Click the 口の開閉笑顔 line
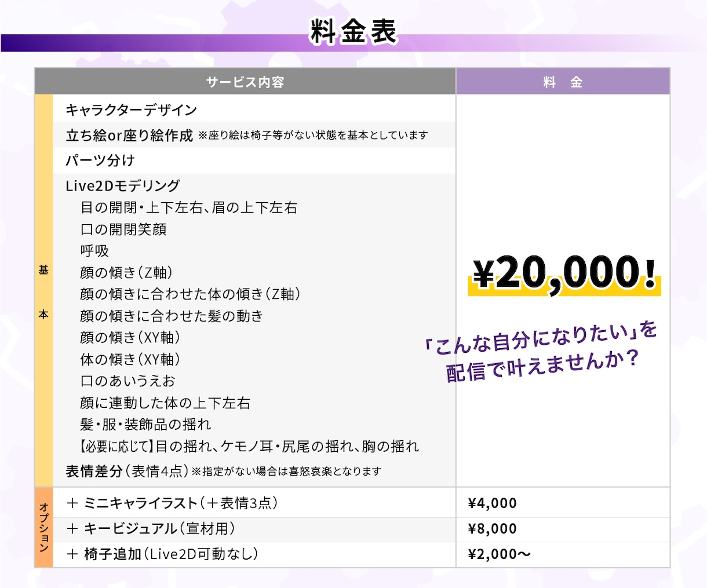707x588 pixels. coord(123,229)
